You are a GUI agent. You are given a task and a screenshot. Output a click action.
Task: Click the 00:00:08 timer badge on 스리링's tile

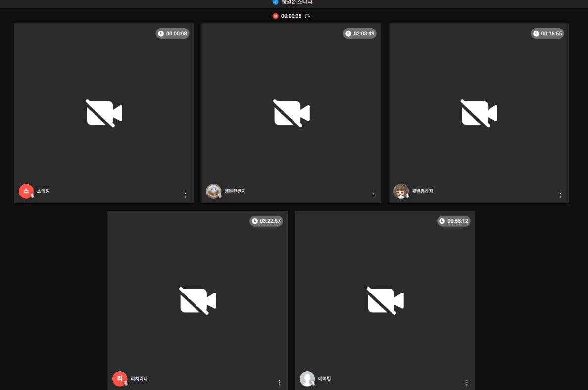[x=173, y=33]
